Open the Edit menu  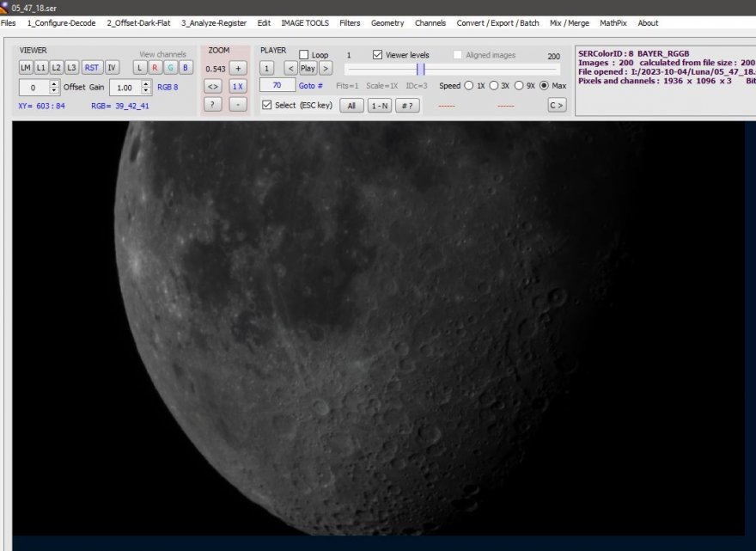click(264, 22)
